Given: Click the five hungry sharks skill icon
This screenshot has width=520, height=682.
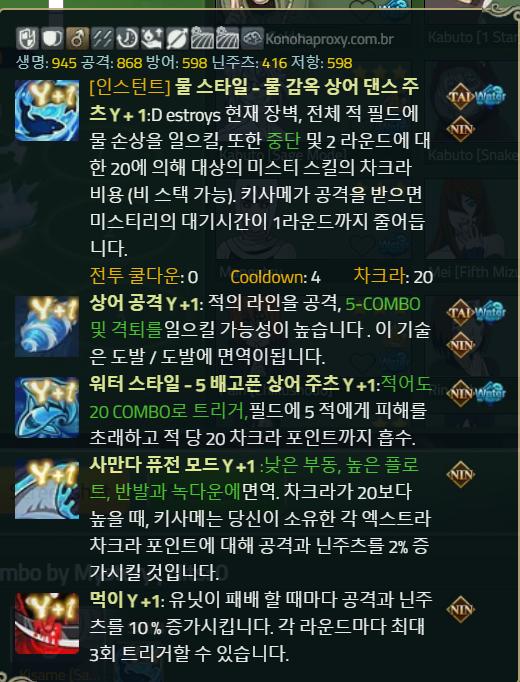Looking at the screenshot, I should click(47, 408).
